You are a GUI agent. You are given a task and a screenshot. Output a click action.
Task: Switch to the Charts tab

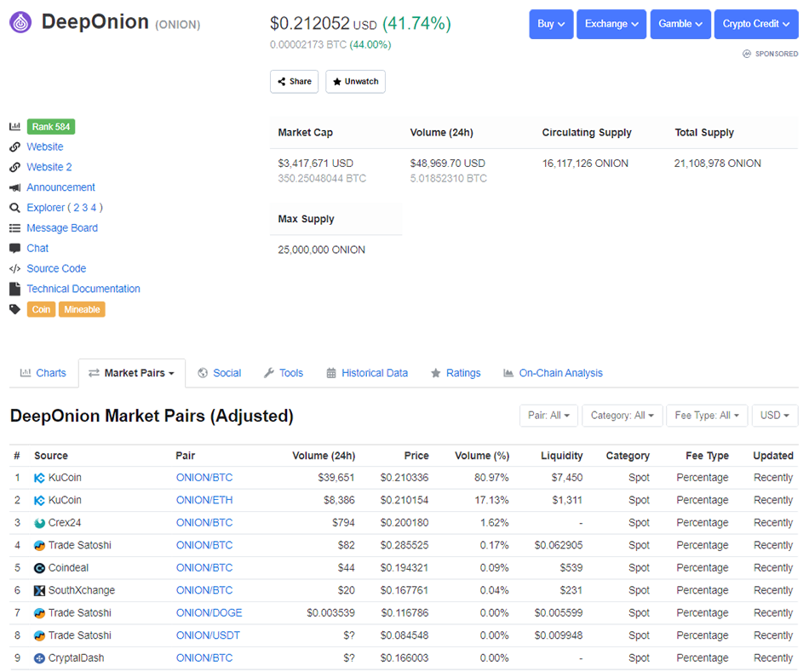tap(43, 373)
